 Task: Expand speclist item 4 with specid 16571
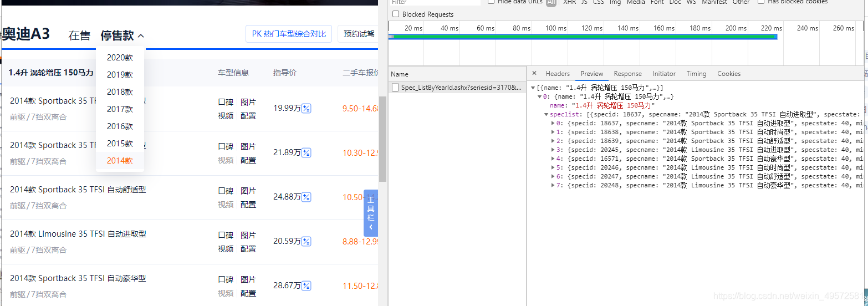(553, 159)
